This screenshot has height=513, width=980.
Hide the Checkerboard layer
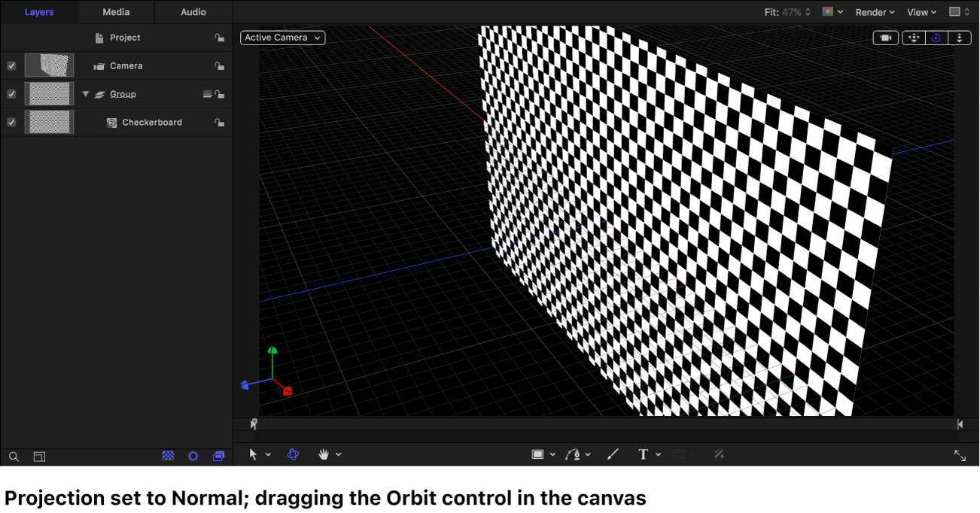[11, 122]
